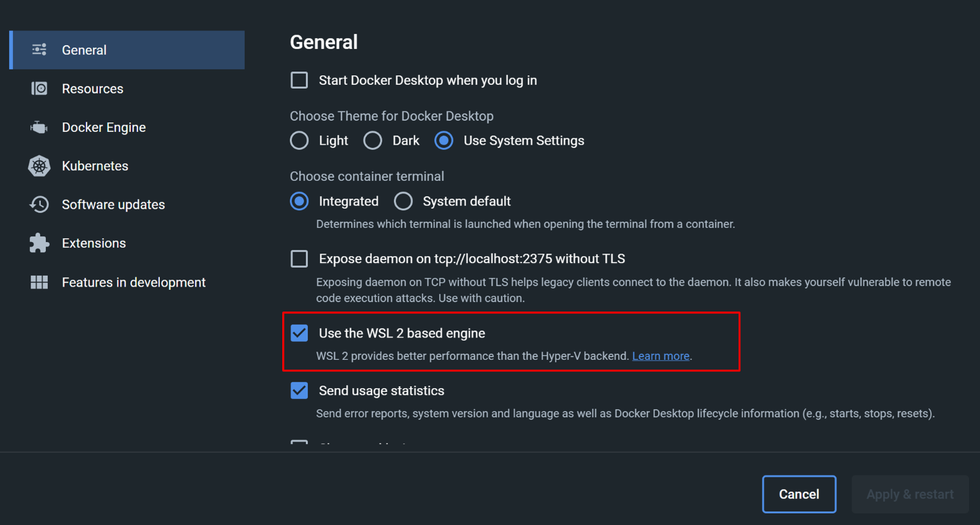This screenshot has width=980, height=525.
Task: Click the Kubernetes helm wheel icon
Action: pos(39,166)
